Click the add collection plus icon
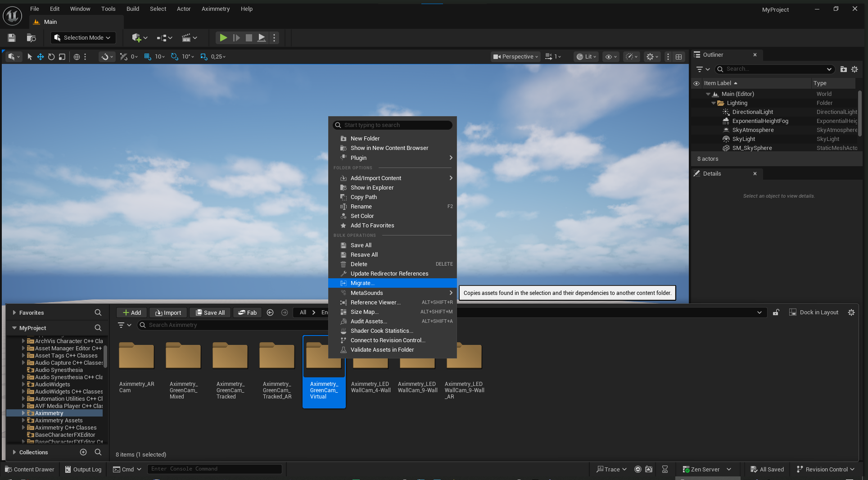868x480 pixels. (x=83, y=452)
